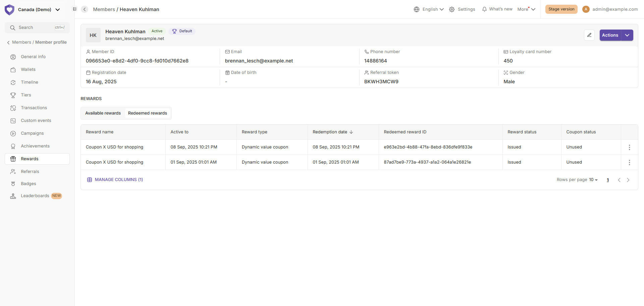Image resolution: width=644 pixels, height=306 pixels.
Task: Switch to Available rewards tab
Action: tap(103, 113)
